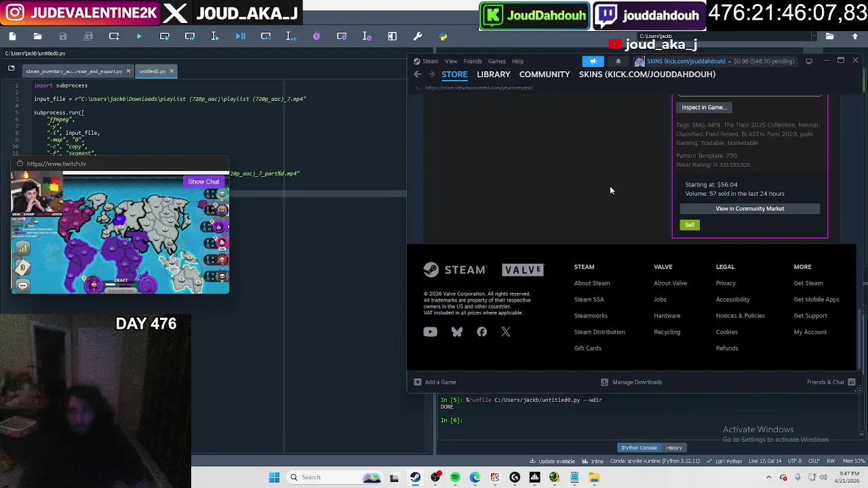The image size is (868, 488).
Task: Click Add a Game in Steam
Action: (435, 382)
